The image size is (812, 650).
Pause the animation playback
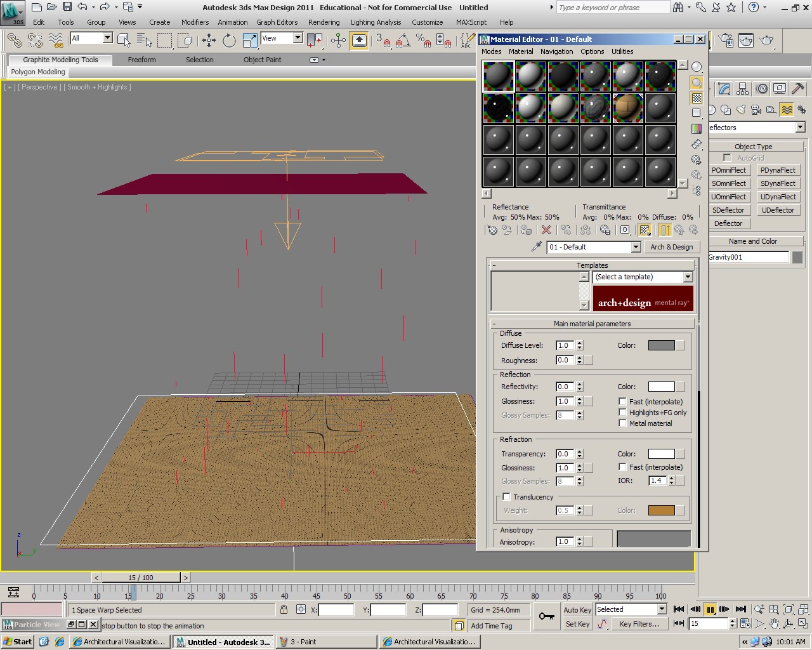pyautogui.click(x=710, y=609)
